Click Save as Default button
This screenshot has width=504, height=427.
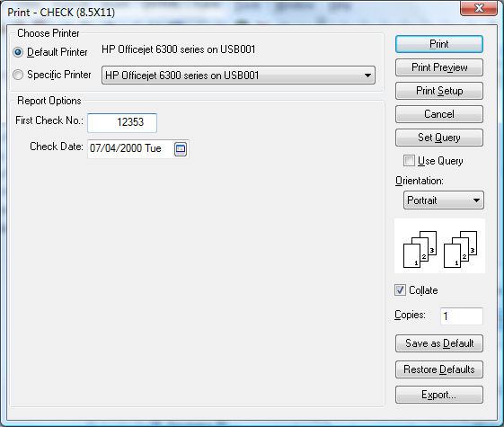coord(439,343)
